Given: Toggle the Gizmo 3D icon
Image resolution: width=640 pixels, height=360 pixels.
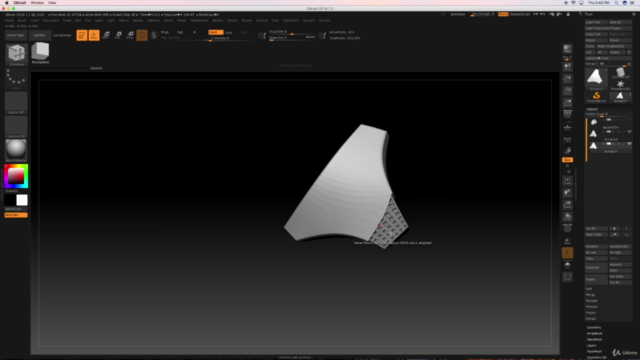Looking at the screenshot, I should [x=142, y=35].
